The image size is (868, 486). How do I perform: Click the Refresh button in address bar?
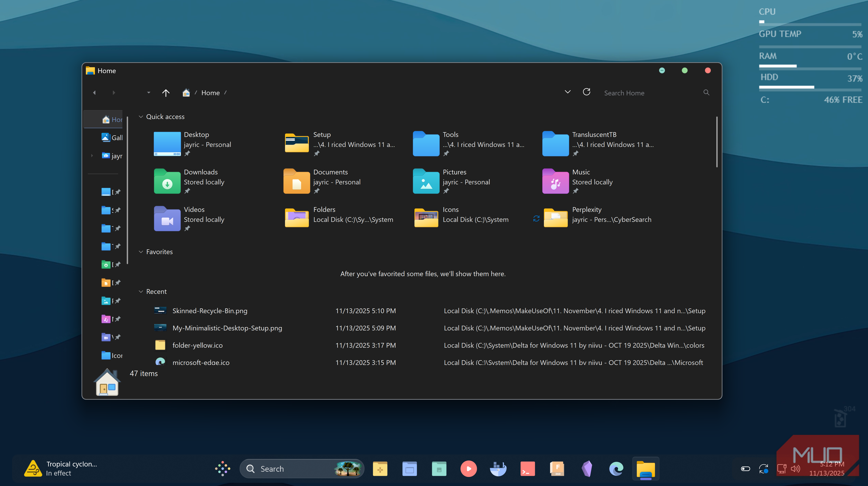(586, 92)
